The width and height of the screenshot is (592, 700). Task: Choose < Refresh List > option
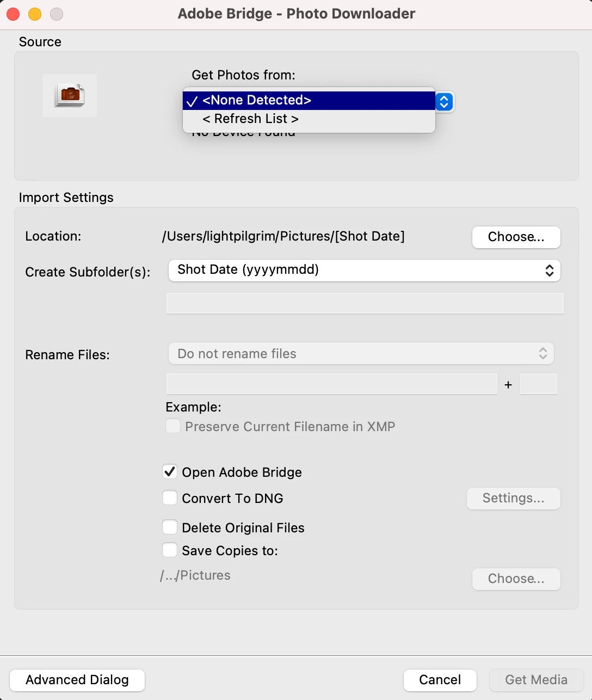click(309, 119)
